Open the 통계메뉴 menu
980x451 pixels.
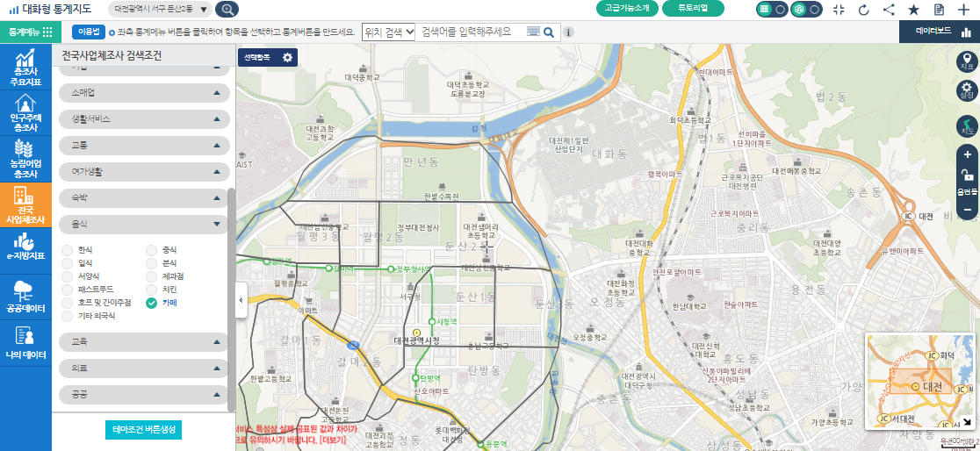pyautogui.click(x=25, y=32)
